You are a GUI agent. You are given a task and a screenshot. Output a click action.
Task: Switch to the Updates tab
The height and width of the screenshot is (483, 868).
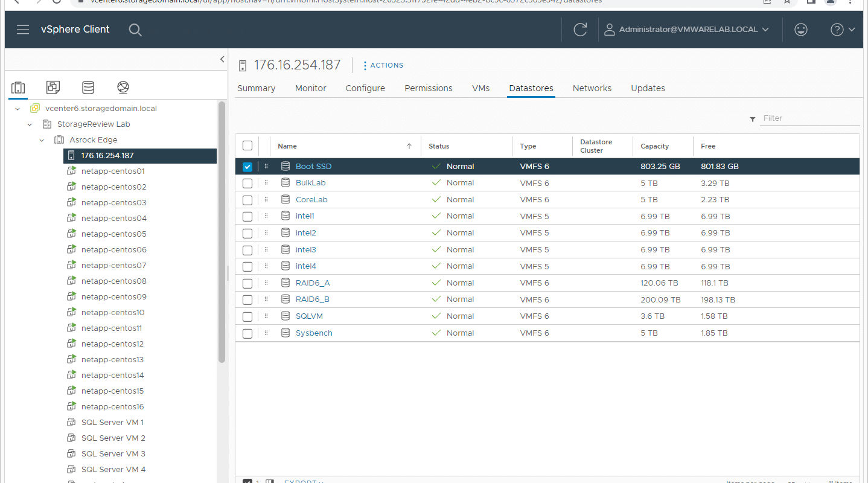tap(648, 88)
